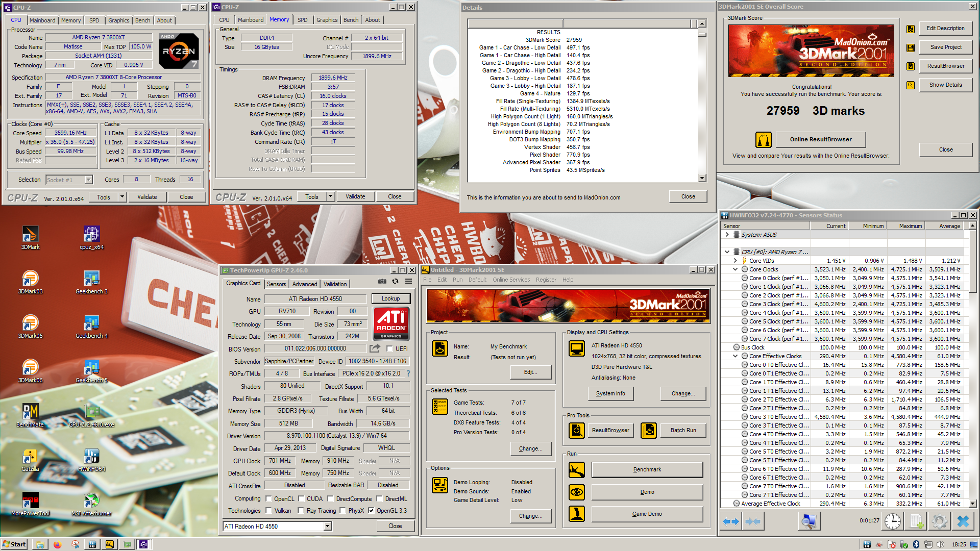Open the Sensors tab in GPU-Z
The image size is (980, 551).
click(276, 284)
